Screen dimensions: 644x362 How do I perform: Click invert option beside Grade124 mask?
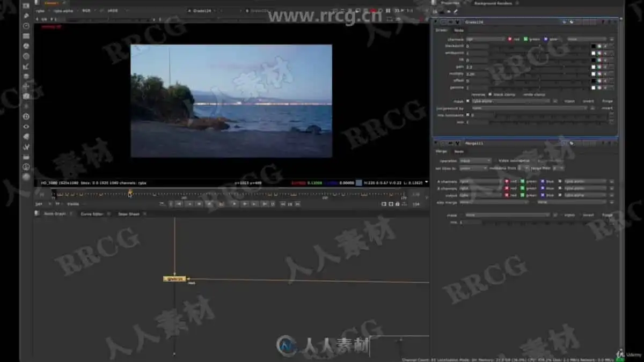[x=588, y=101]
